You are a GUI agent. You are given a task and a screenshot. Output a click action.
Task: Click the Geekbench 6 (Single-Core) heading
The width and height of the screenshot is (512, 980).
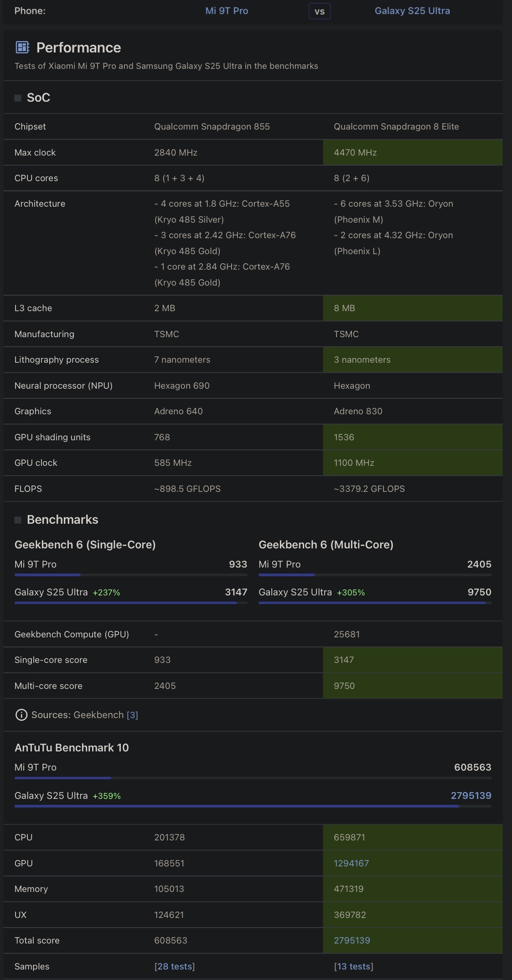tap(85, 545)
